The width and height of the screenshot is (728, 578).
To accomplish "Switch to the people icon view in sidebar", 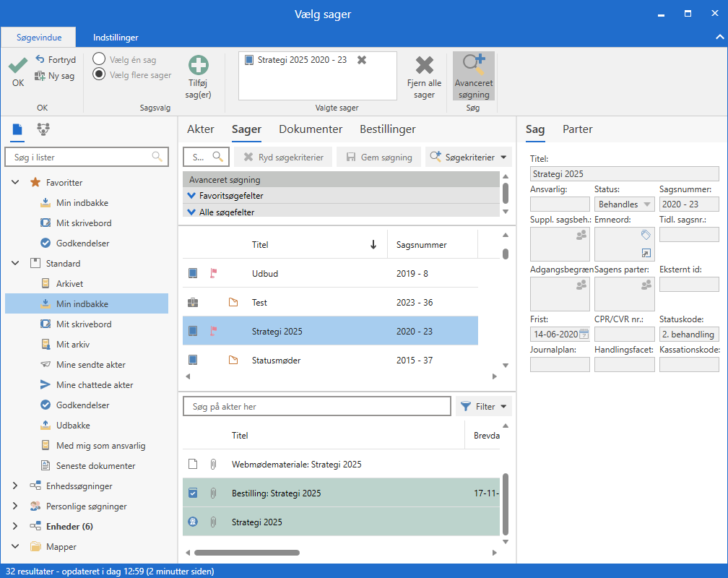I will (43, 130).
